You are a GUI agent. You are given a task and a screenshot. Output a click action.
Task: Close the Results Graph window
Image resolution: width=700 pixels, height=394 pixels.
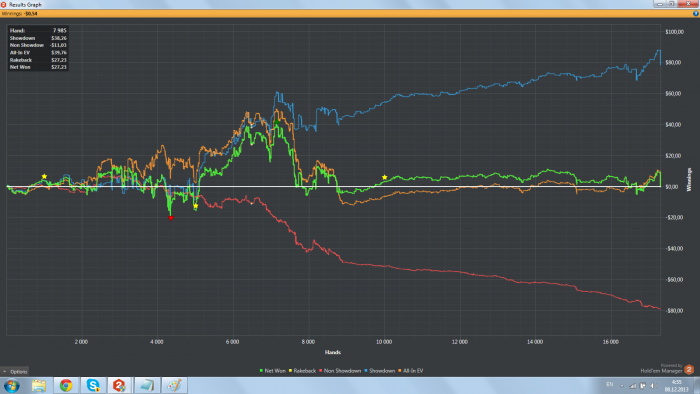click(x=688, y=4)
